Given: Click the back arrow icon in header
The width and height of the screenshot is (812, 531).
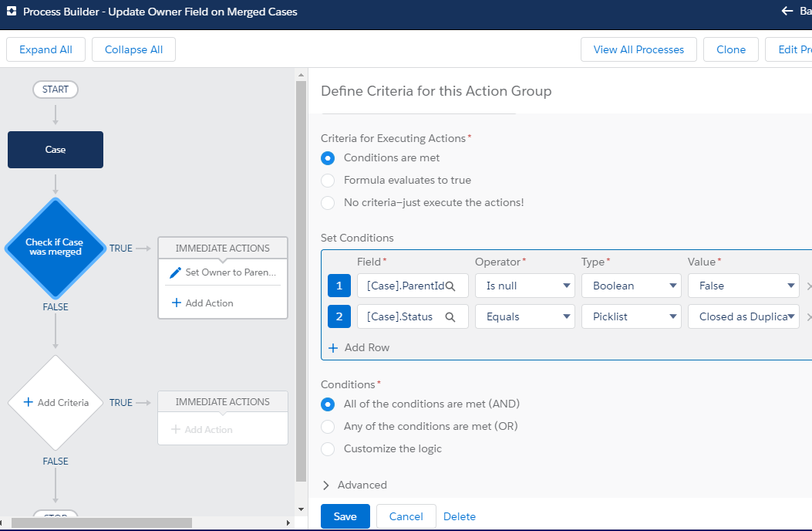Looking at the screenshot, I should click(787, 11).
